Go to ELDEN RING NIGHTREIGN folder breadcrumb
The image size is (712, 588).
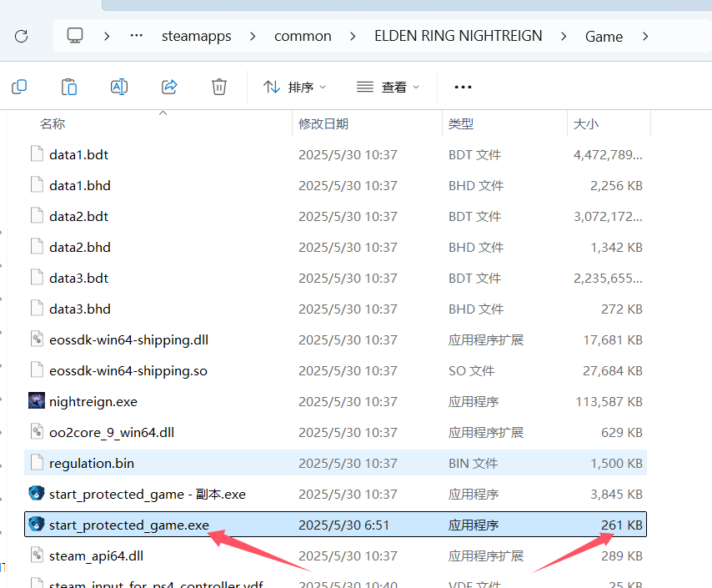coord(458,36)
